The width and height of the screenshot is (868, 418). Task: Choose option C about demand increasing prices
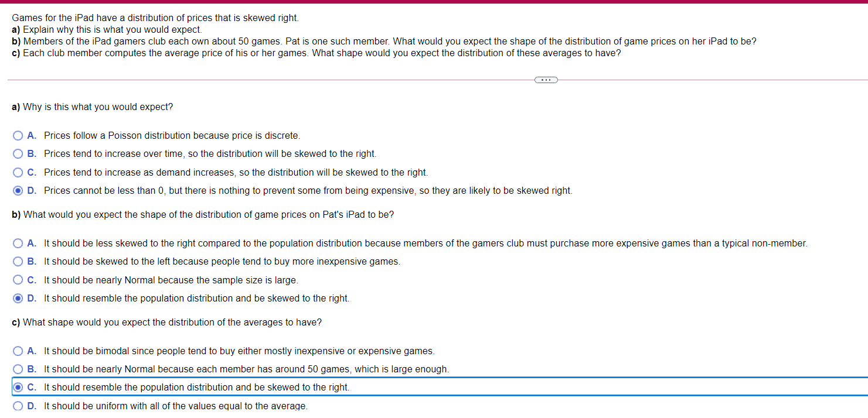pyautogui.click(x=18, y=172)
